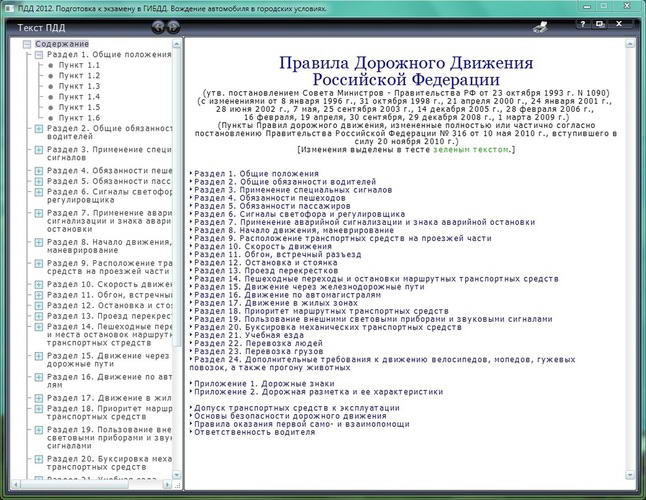Select the Содержание tree root label
The height and width of the screenshot is (500, 646).
click(x=62, y=44)
